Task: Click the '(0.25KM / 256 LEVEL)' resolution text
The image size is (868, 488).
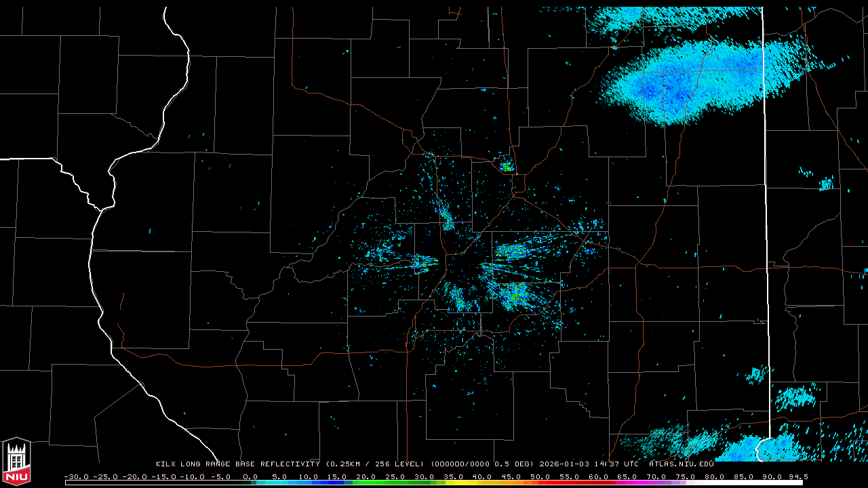Action: 375,464
